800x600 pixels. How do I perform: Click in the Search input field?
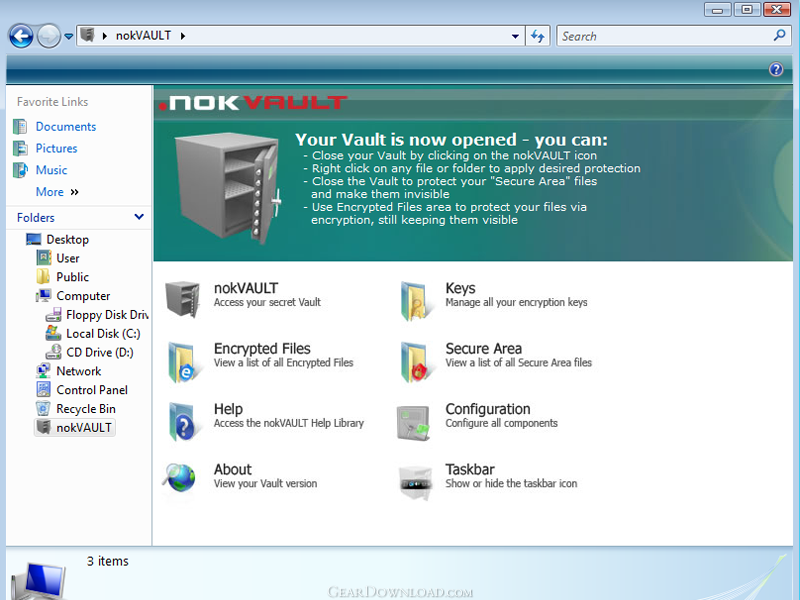pyautogui.click(x=666, y=36)
